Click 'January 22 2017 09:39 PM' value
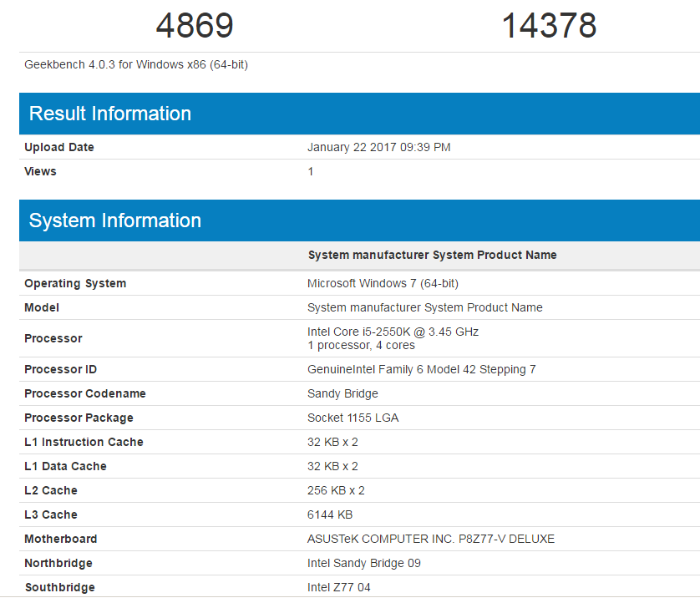 point(379,147)
